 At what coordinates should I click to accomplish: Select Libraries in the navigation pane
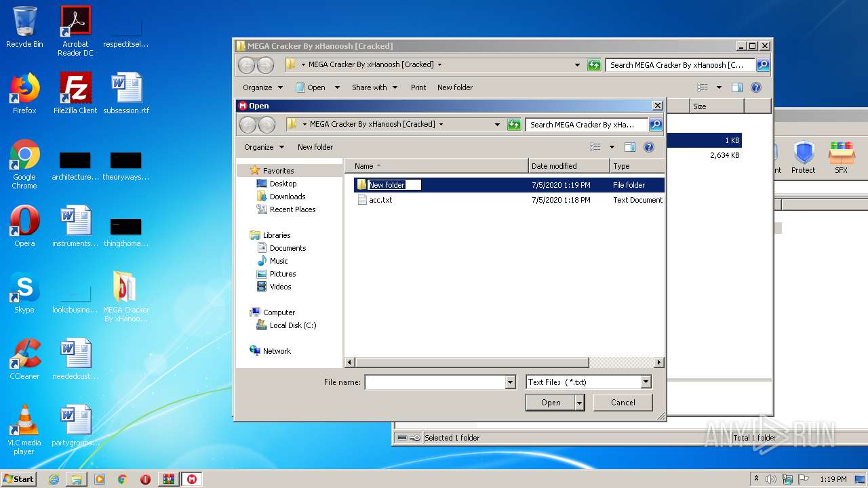(x=276, y=235)
